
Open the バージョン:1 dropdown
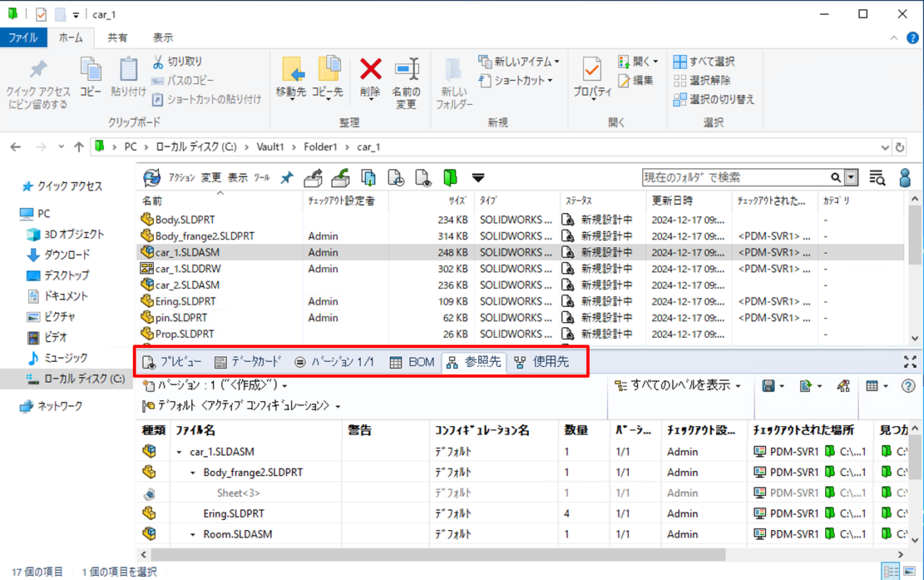coord(194,387)
